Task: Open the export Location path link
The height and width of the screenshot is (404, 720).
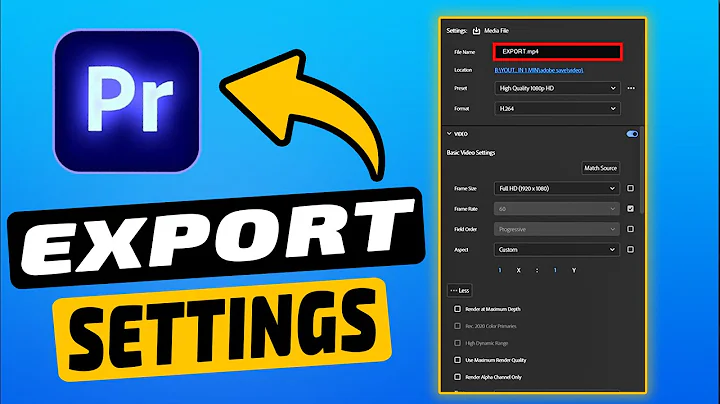Action: (x=539, y=70)
